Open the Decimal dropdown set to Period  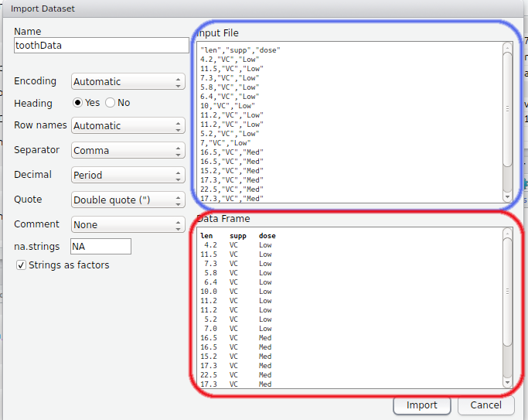click(x=128, y=175)
